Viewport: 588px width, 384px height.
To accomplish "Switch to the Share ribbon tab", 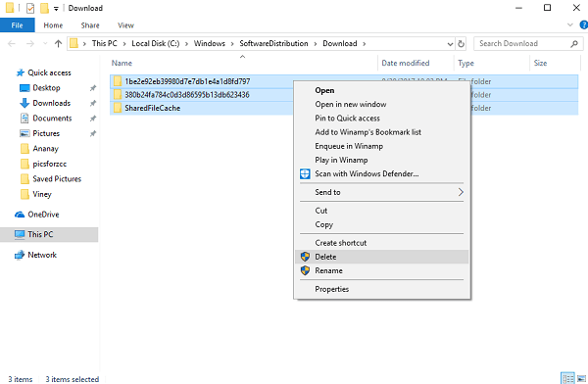I will (x=90, y=25).
